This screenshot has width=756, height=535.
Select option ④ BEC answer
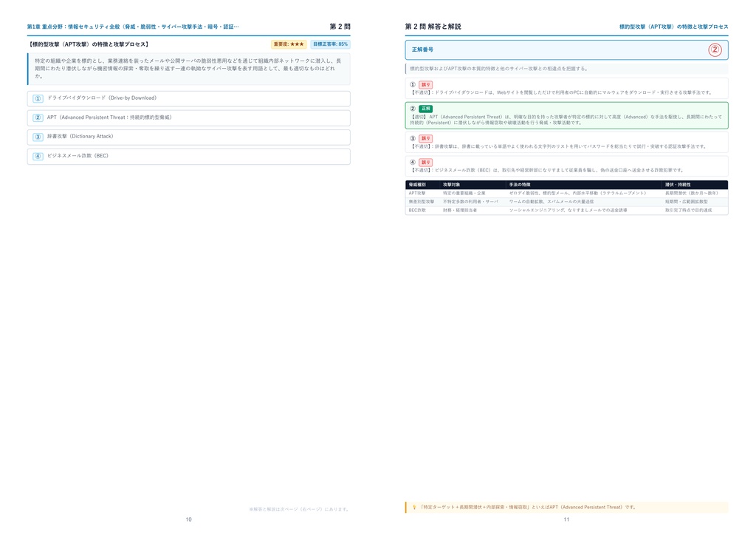(188, 157)
